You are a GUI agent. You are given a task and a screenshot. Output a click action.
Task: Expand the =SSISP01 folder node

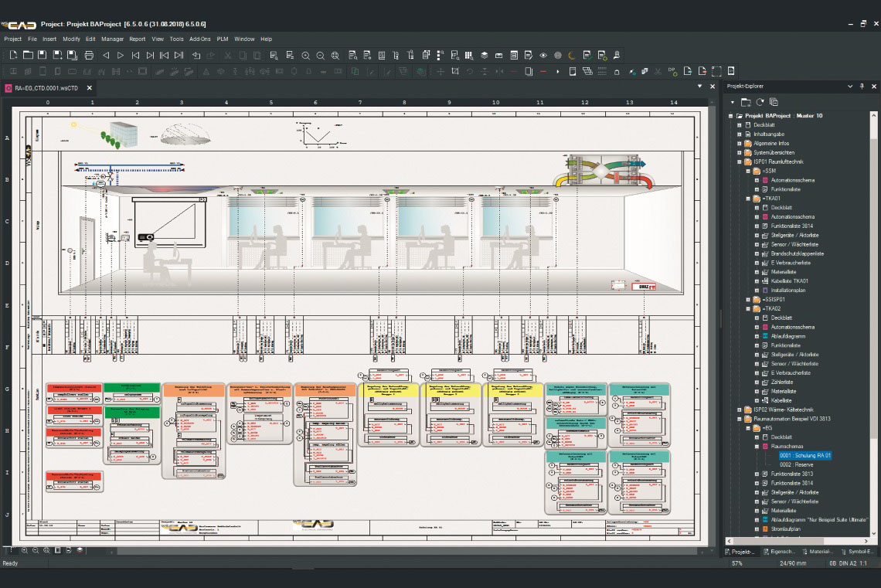748,299
